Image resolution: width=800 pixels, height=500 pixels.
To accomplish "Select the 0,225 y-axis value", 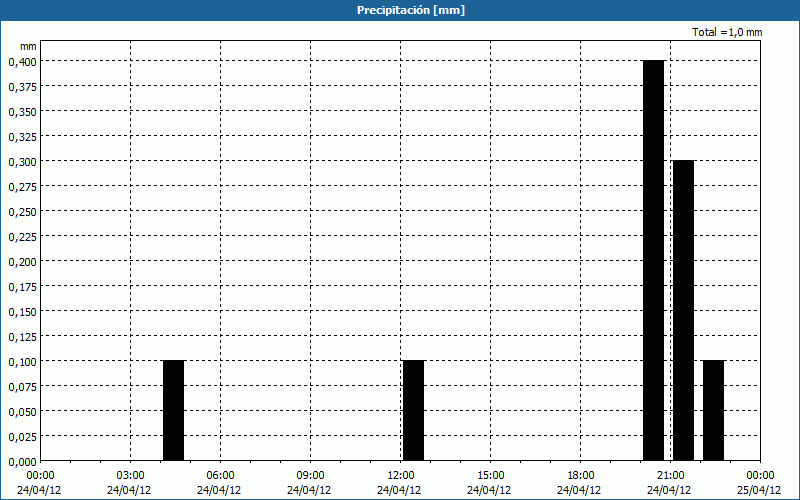I will [22, 236].
